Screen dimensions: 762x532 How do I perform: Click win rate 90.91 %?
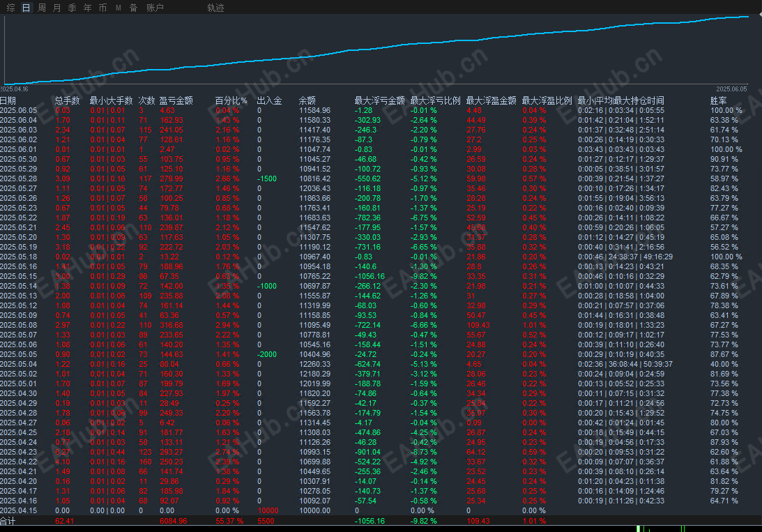[724, 159]
